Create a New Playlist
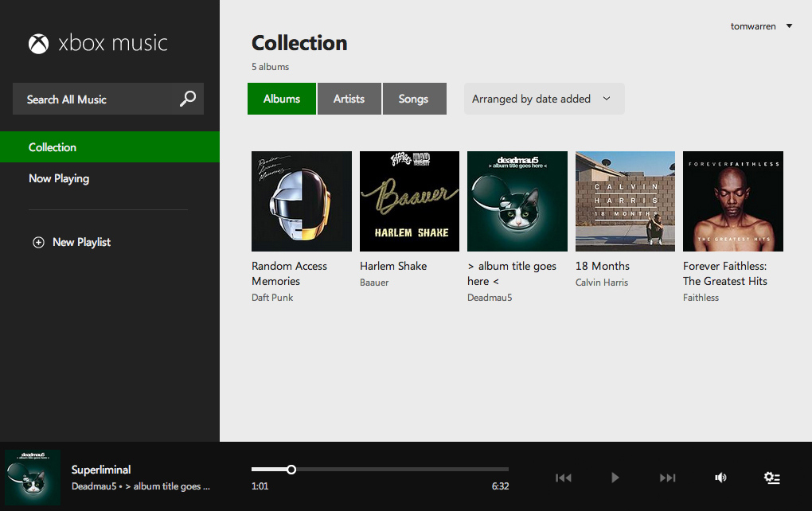The height and width of the screenshot is (511, 812). pos(72,242)
